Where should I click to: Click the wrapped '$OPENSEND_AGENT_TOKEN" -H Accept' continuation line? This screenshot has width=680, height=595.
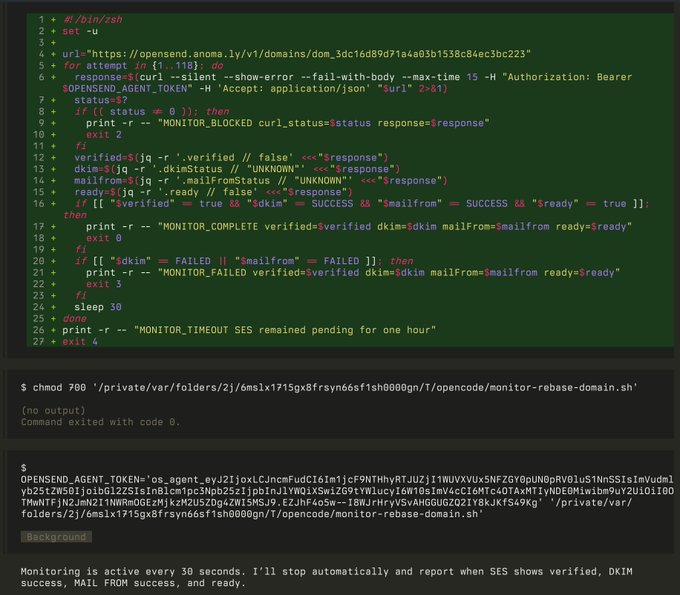tap(255, 88)
